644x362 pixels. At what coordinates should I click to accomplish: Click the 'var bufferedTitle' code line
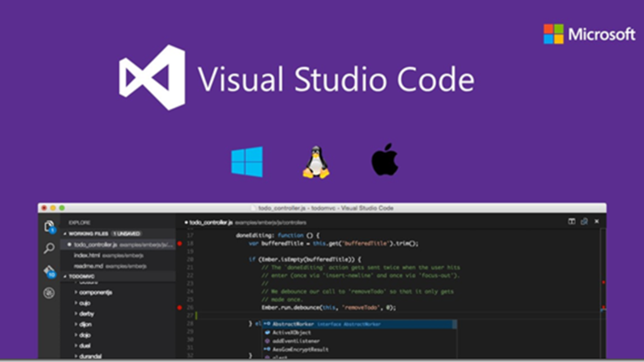(334, 243)
